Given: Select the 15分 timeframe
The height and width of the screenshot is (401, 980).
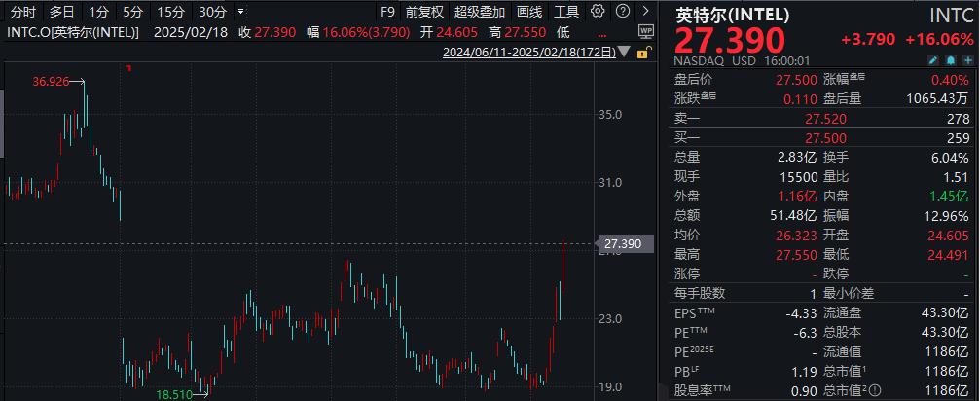Looking at the screenshot, I should point(169,12).
